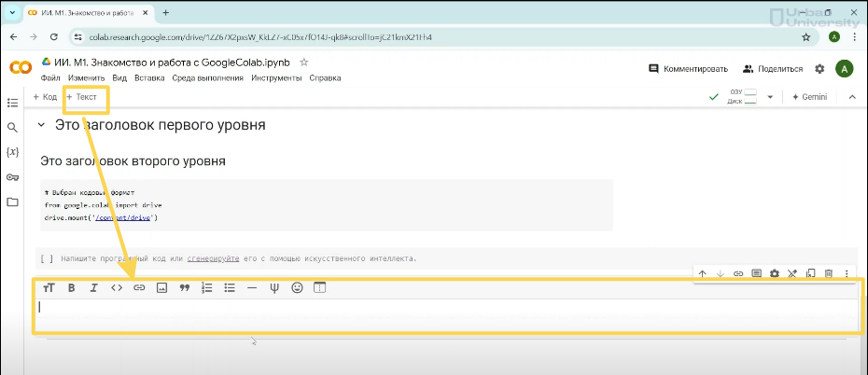Screen dimensions: 868x375
Task: Insert emoji using smiley icon
Action: tap(298, 288)
